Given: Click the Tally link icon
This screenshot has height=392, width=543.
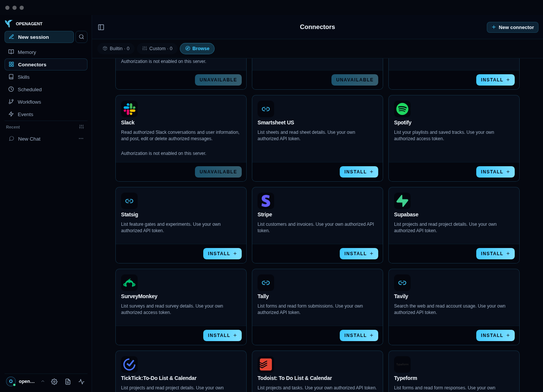Looking at the screenshot, I should (266, 283).
